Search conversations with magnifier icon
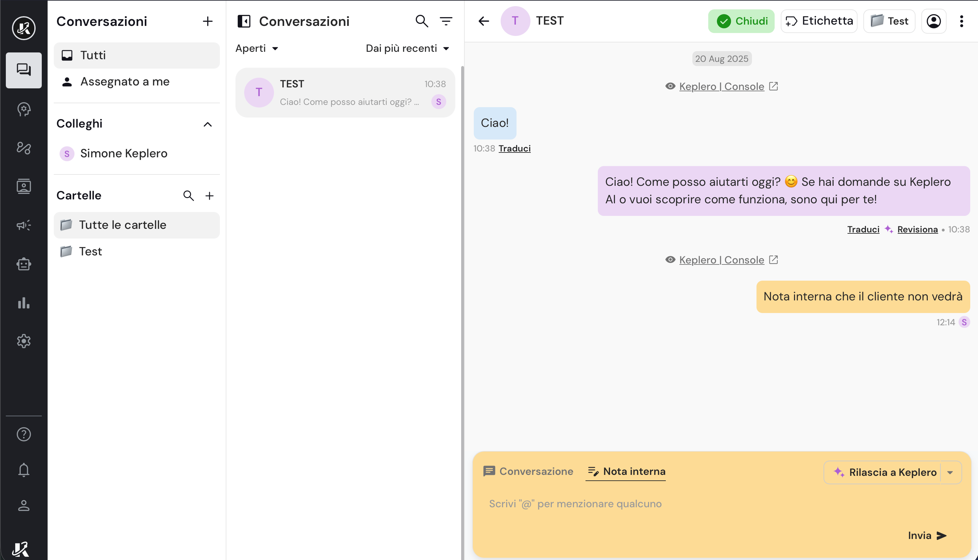 (x=422, y=21)
